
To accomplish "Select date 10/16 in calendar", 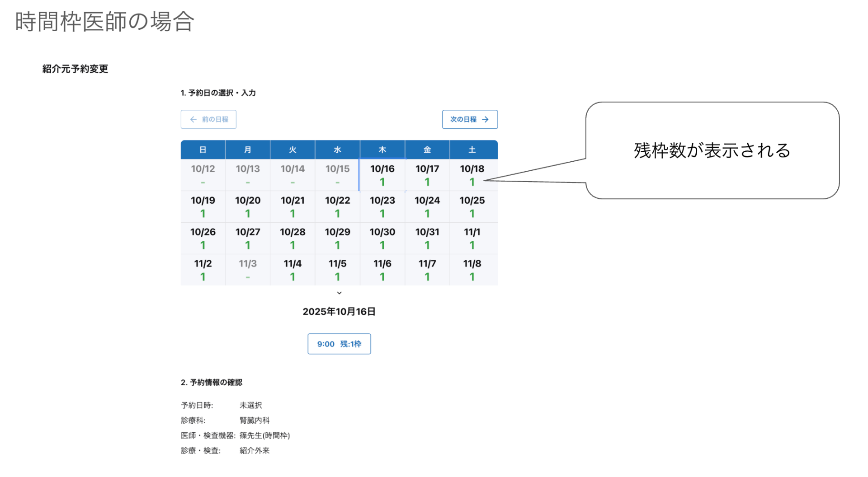I will pyautogui.click(x=382, y=175).
